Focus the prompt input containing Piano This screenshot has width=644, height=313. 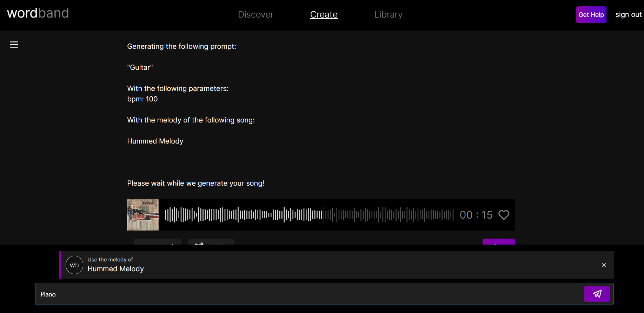point(309,294)
